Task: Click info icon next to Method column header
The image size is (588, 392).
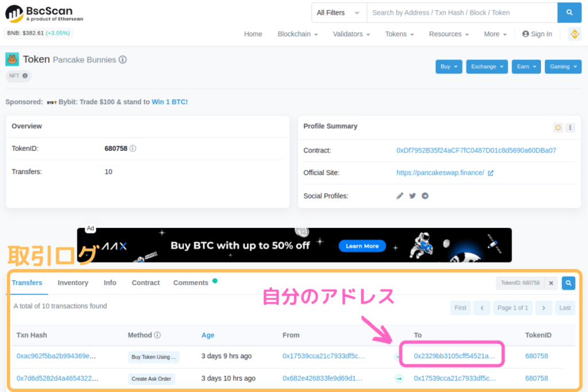Action: coord(157,335)
